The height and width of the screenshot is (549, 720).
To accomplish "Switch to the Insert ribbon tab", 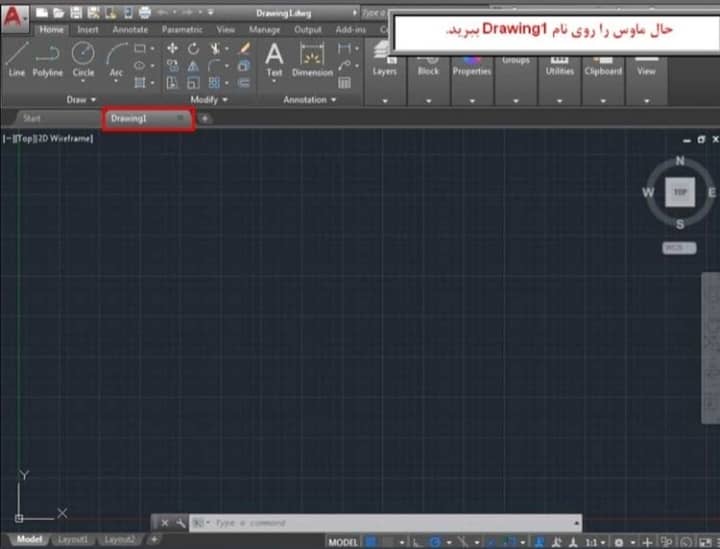I will tap(88, 29).
